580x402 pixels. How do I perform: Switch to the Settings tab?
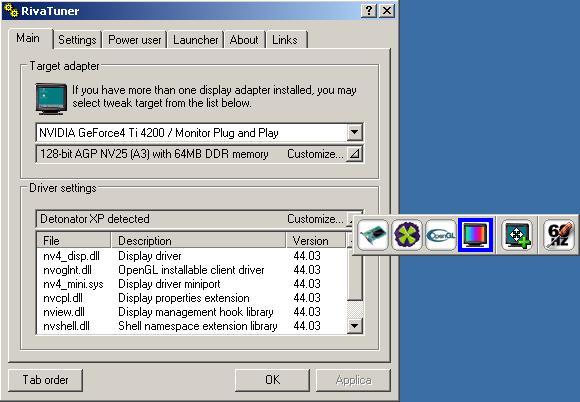(x=77, y=40)
